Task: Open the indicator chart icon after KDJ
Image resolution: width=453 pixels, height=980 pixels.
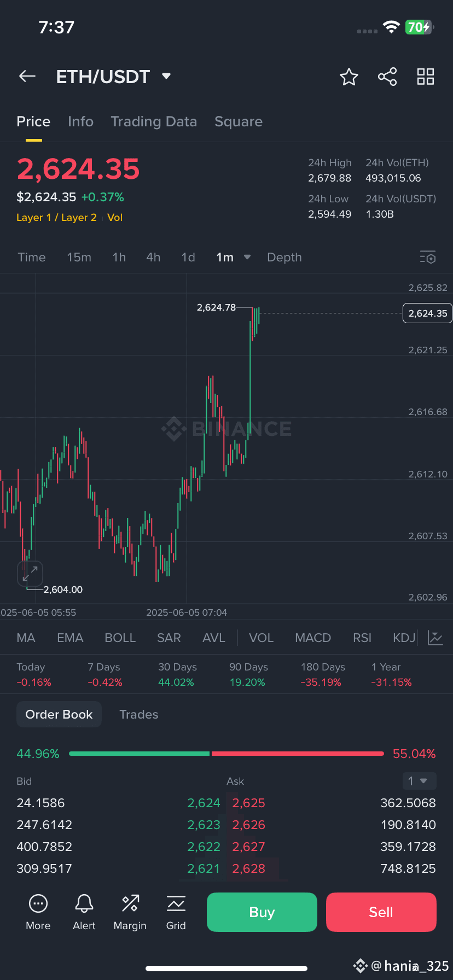Action: point(435,638)
